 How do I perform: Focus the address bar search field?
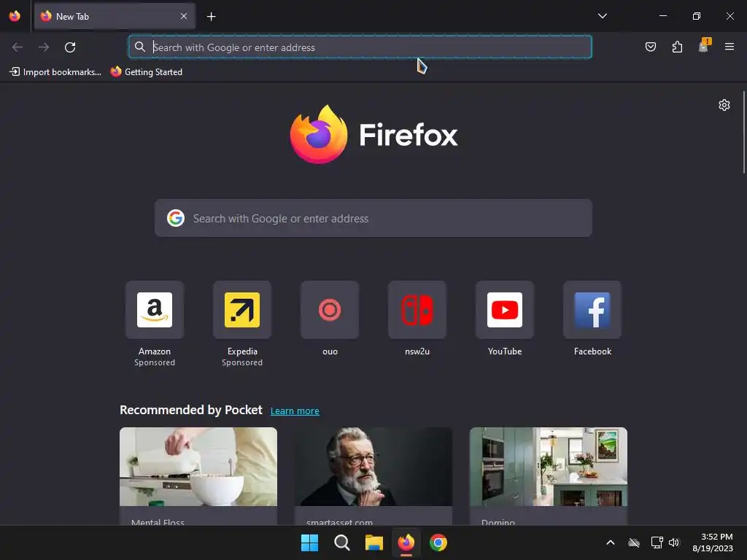(x=360, y=47)
